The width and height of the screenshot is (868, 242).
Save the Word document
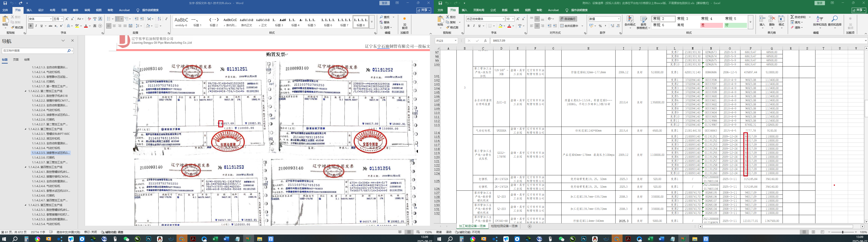[5, 3]
